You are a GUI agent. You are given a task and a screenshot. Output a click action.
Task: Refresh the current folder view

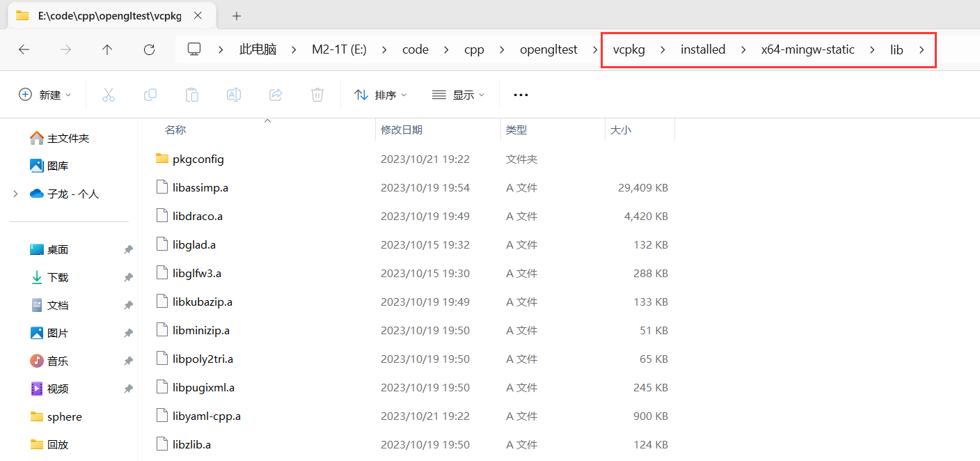point(149,49)
